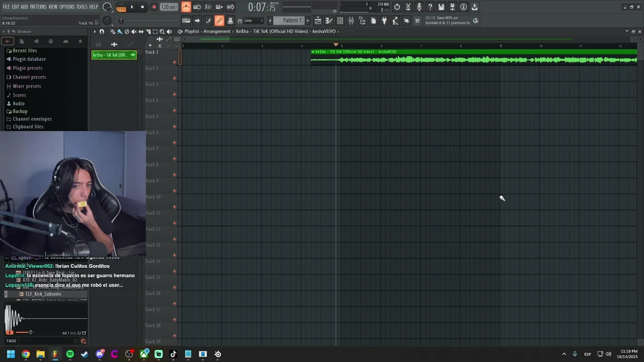The height and width of the screenshot is (362, 644).
Task: Toggle wait for input to start playing
Action: pos(197,7)
